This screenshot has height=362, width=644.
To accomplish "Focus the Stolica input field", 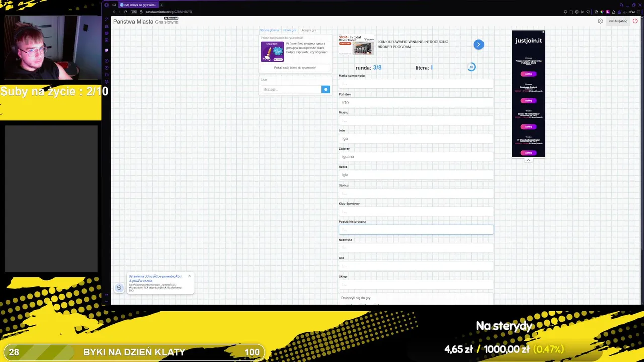I will tap(416, 193).
